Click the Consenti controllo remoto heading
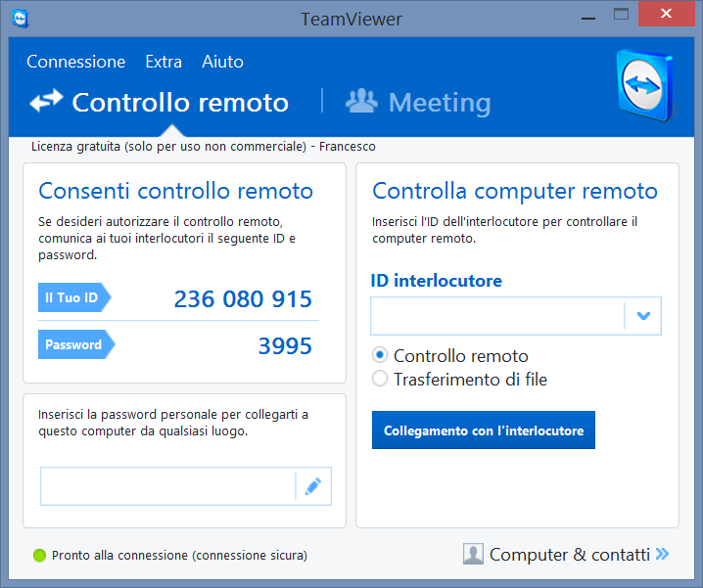The image size is (703, 588). point(176,191)
